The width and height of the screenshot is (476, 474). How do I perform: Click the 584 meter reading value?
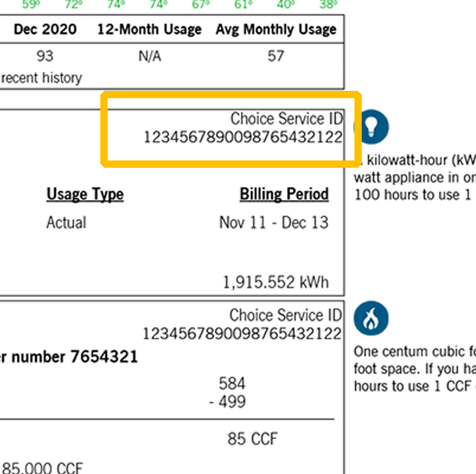[x=232, y=382]
